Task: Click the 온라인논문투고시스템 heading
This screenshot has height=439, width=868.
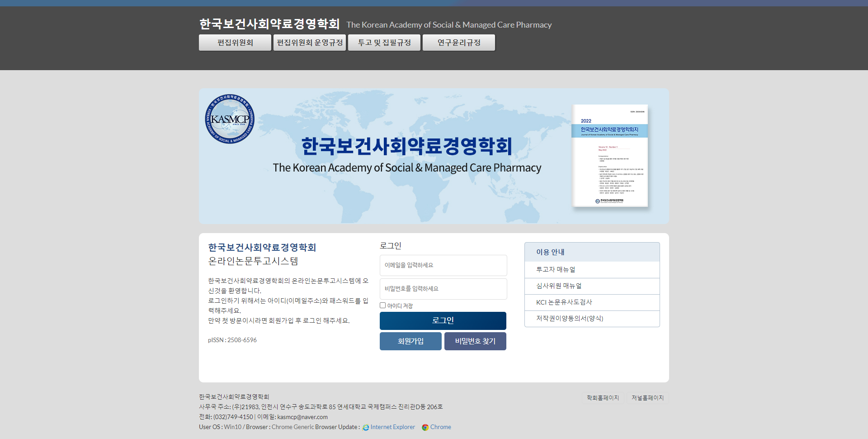Action: click(x=253, y=261)
